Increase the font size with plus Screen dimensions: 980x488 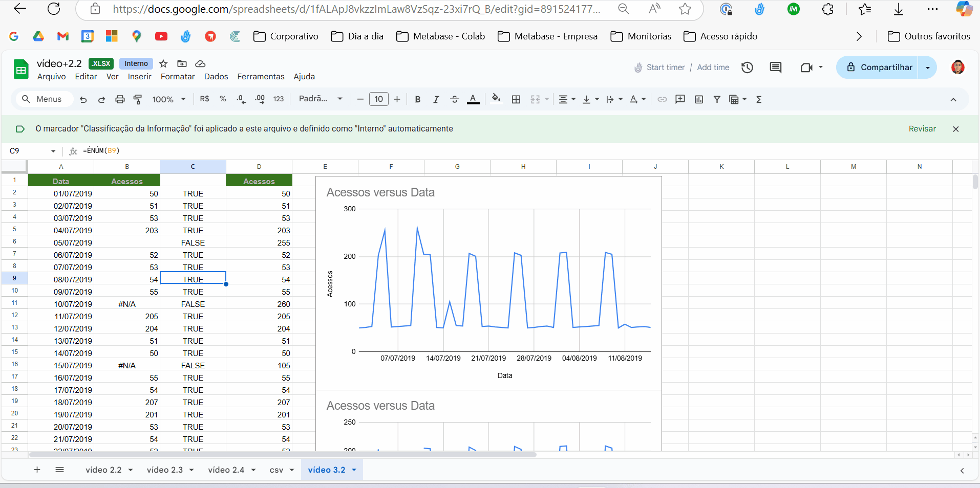[x=397, y=99]
